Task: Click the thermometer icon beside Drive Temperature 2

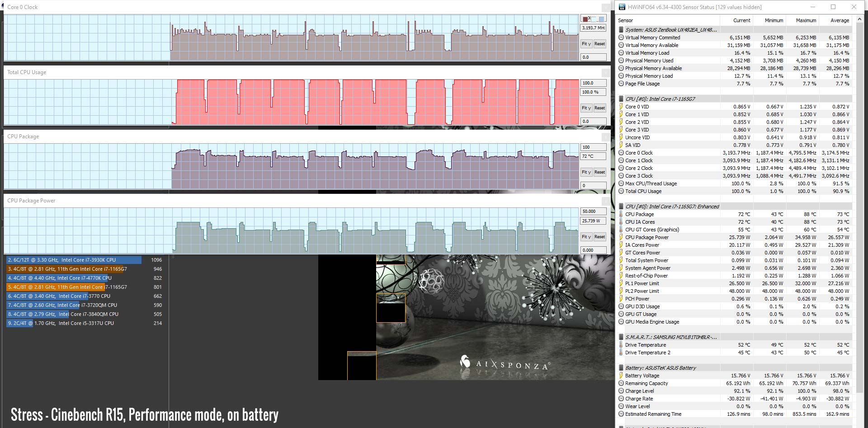Action: point(621,353)
